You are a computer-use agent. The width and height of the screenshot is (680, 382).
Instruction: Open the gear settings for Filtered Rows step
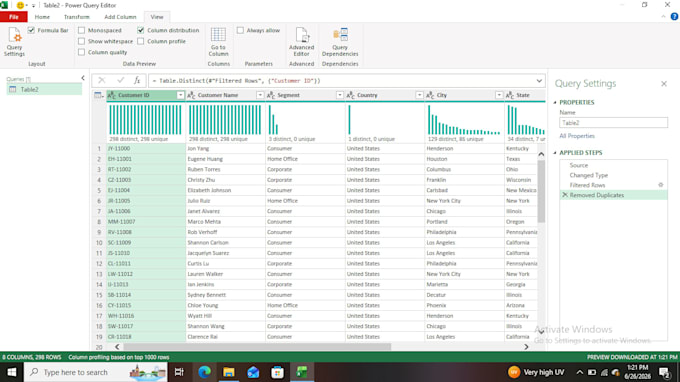click(x=660, y=185)
